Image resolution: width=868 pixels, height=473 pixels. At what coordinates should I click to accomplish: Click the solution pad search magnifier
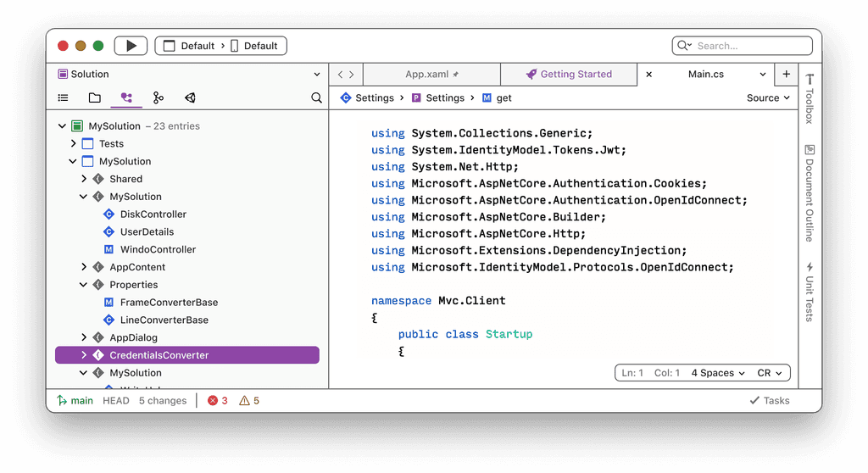(x=317, y=98)
